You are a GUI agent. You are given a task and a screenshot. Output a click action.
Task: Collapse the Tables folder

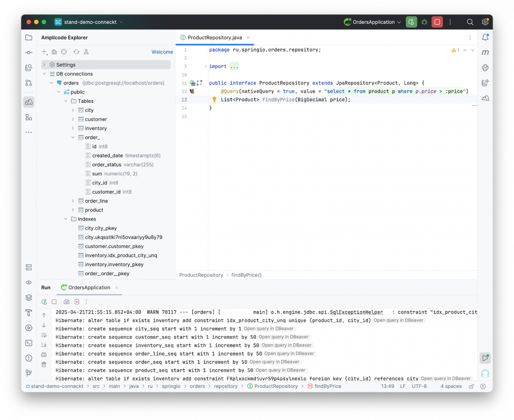(66, 101)
